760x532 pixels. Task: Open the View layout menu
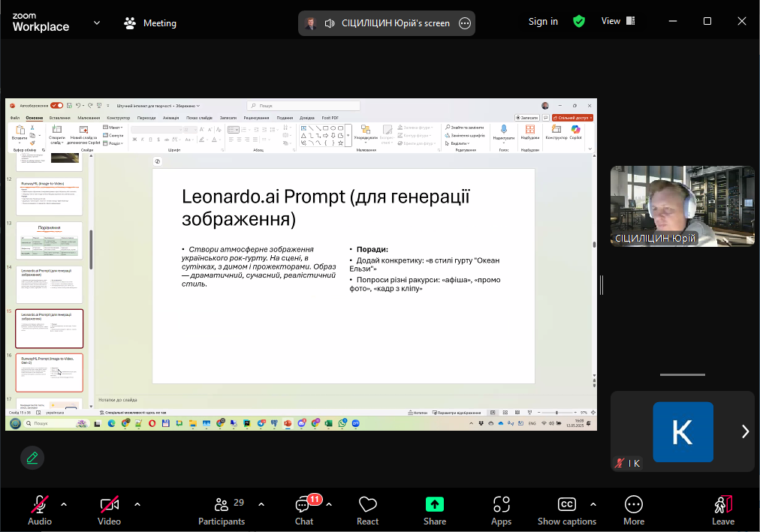(x=618, y=21)
